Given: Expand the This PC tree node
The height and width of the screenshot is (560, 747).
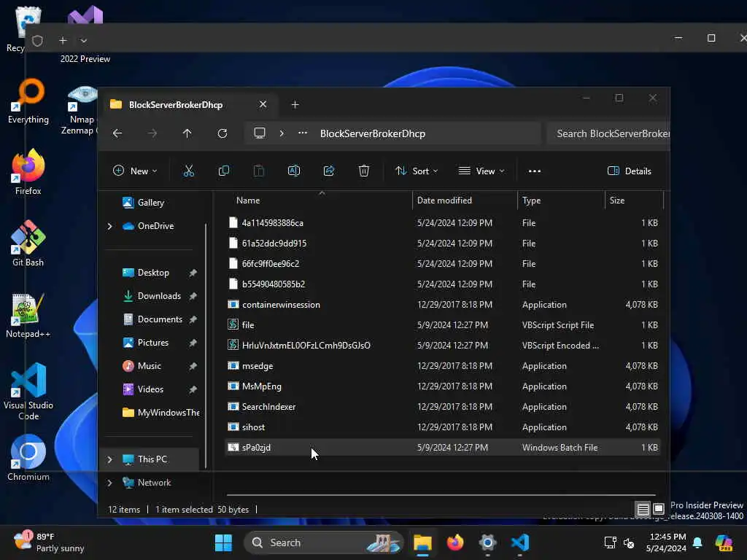Looking at the screenshot, I should [x=109, y=459].
